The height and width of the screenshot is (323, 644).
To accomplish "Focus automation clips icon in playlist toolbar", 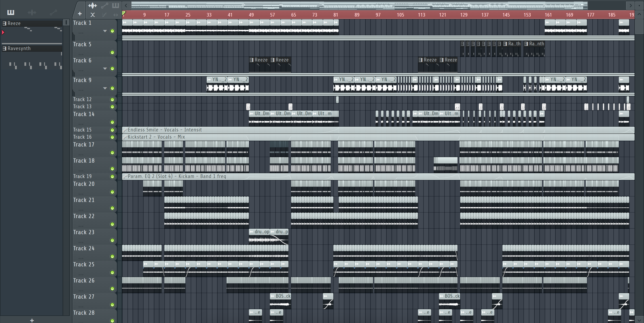I will click(x=104, y=6).
